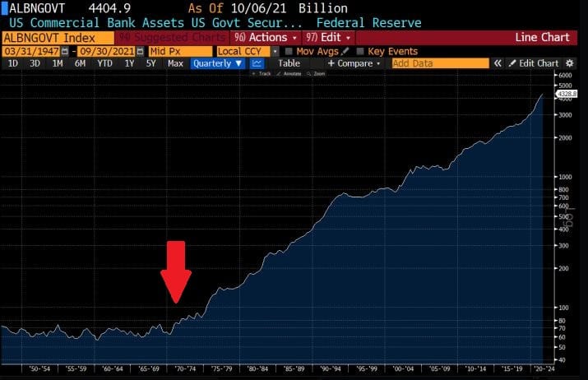Click the Mid Px field
588x380 pixels.
[180, 51]
